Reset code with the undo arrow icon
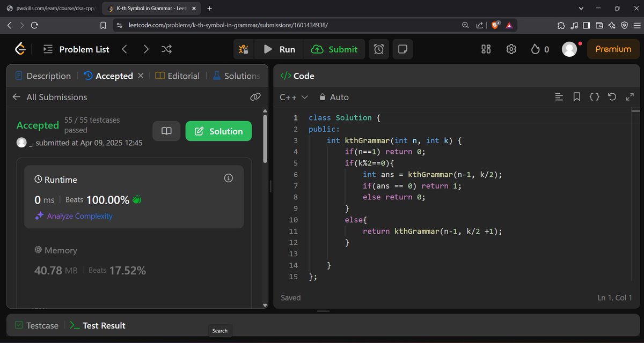644x343 pixels. tap(612, 97)
